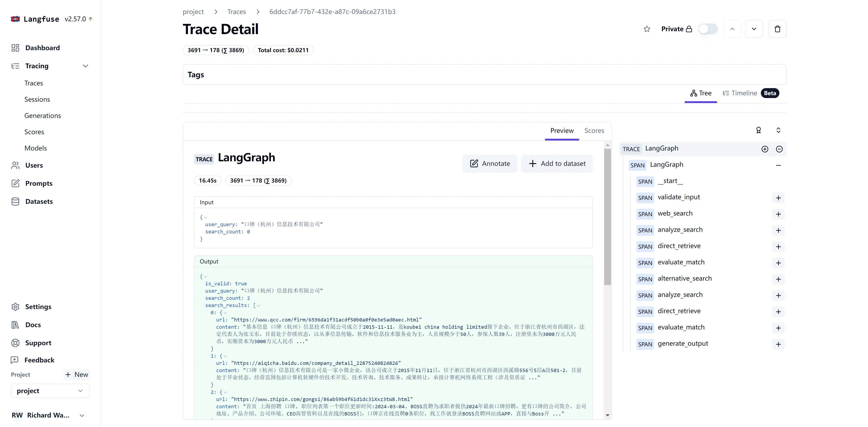Click the Users icon in sidebar
Viewport: 868px width, 427px height.
point(15,165)
